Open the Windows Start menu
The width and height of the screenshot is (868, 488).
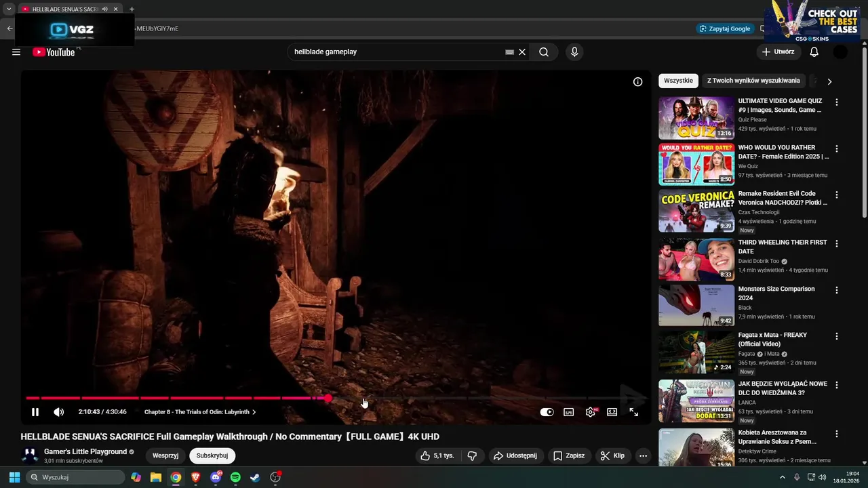tap(14, 477)
